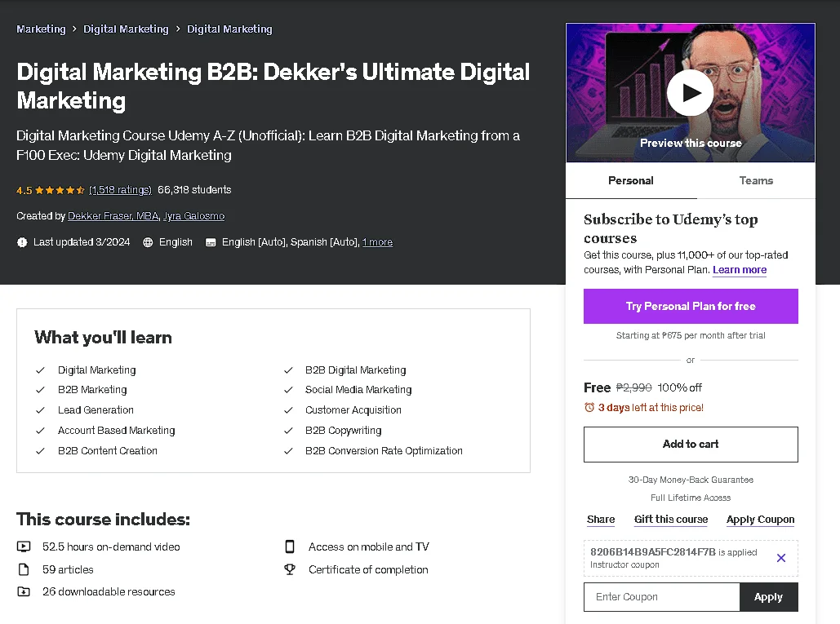Click the star rating icons
The image size is (840, 624).
click(60, 190)
